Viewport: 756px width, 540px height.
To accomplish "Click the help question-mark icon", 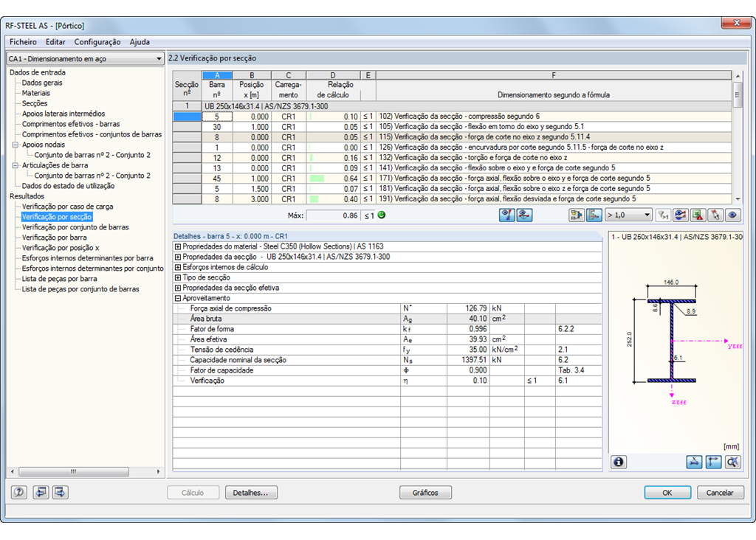I will [18, 492].
